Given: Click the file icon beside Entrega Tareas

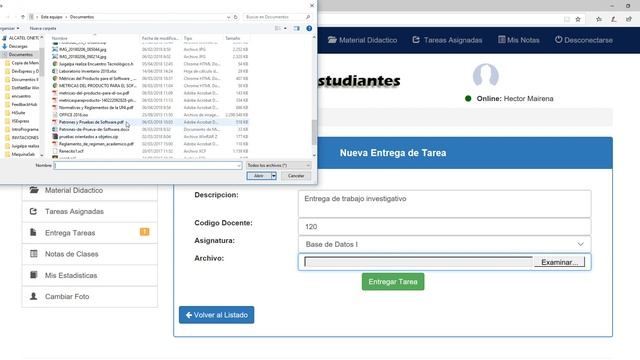Looking at the screenshot, I should pos(33,232).
